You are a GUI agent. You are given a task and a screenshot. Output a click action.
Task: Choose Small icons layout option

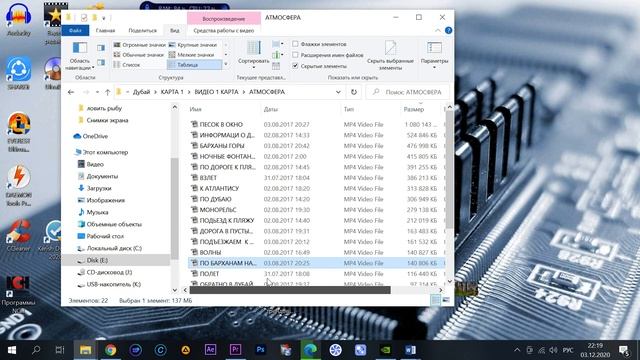[192, 55]
